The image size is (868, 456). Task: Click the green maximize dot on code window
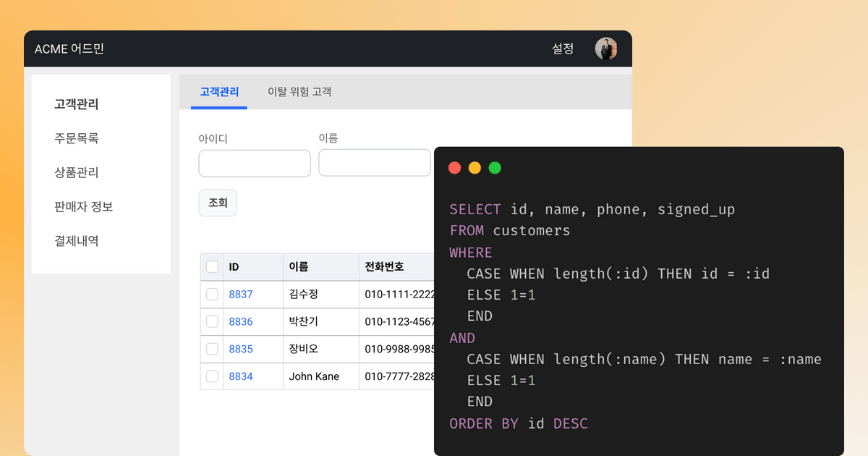click(x=495, y=168)
